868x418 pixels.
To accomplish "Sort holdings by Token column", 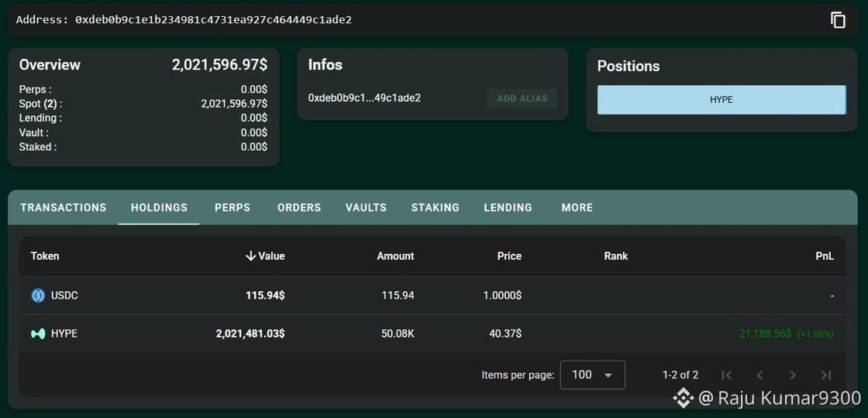I will click(45, 256).
